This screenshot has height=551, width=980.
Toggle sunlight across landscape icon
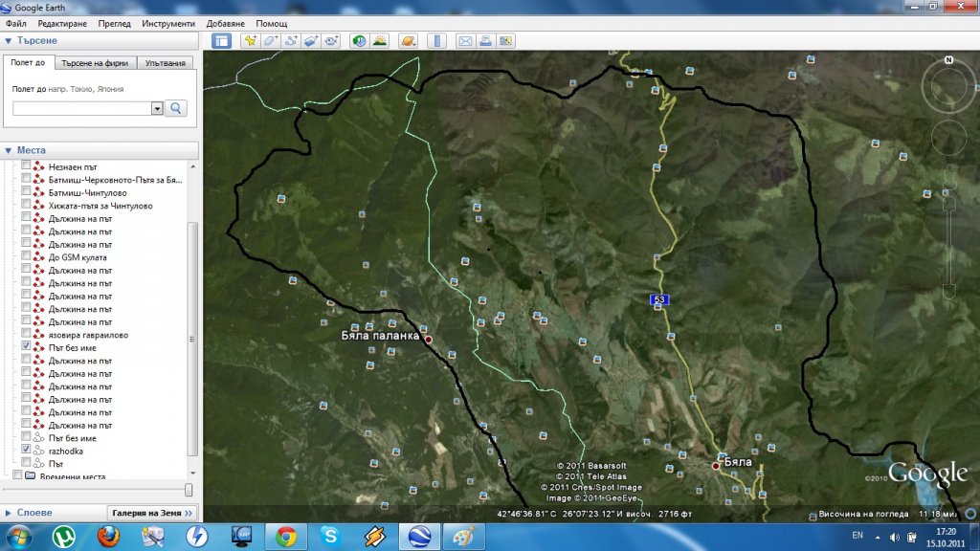pyautogui.click(x=379, y=41)
